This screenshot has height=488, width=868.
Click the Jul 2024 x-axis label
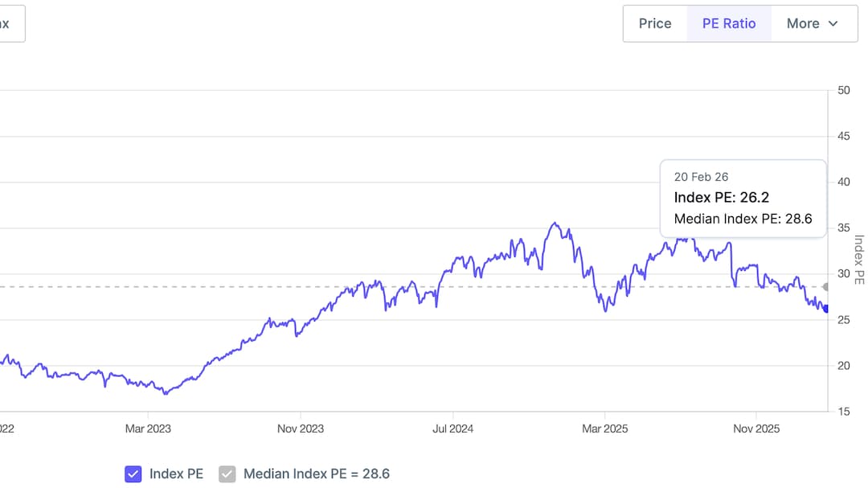pyautogui.click(x=452, y=429)
